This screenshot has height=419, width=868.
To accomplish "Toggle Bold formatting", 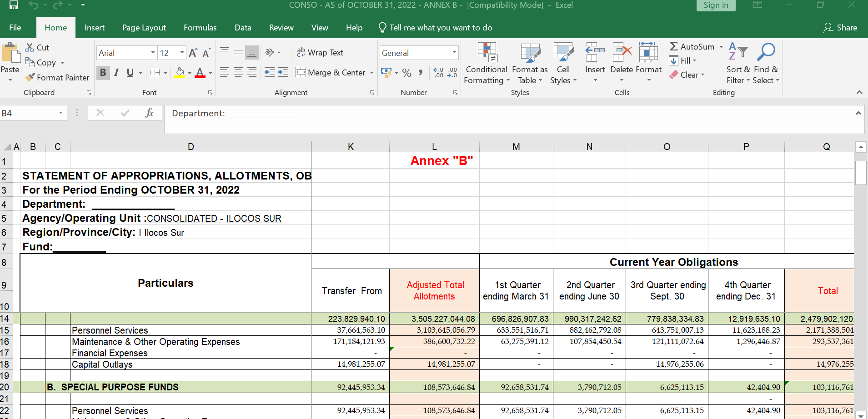I will pos(103,73).
